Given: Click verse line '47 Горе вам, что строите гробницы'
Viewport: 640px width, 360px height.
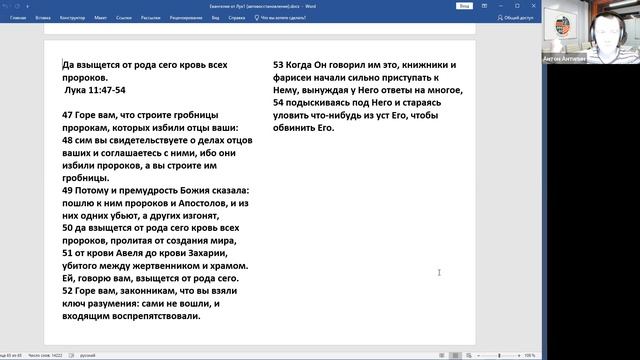Looking at the screenshot, I should click(x=140, y=115).
